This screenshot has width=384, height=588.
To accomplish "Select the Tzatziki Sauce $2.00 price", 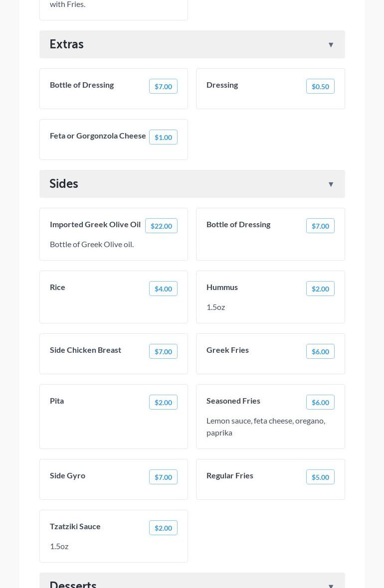I will pyautogui.click(x=163, y=528).
